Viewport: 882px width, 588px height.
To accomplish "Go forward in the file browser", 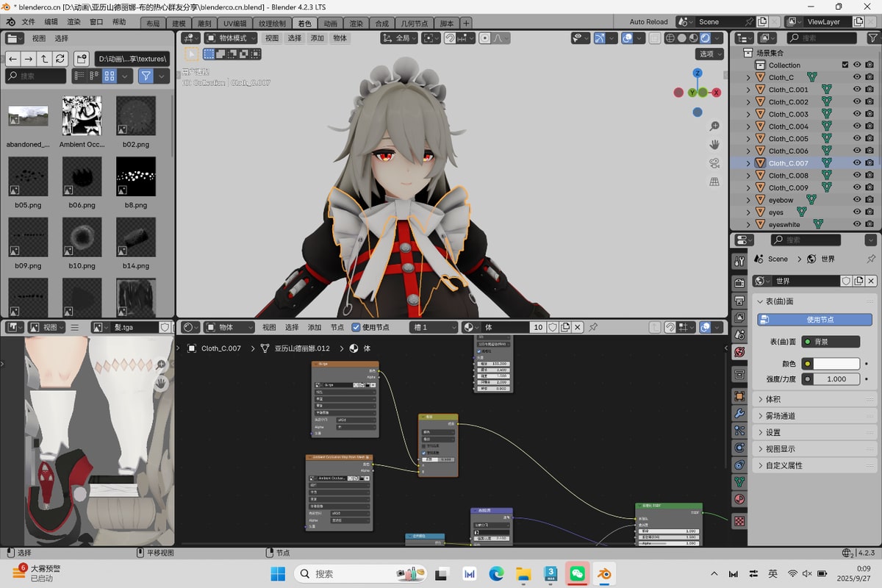I will coord(28,58).
